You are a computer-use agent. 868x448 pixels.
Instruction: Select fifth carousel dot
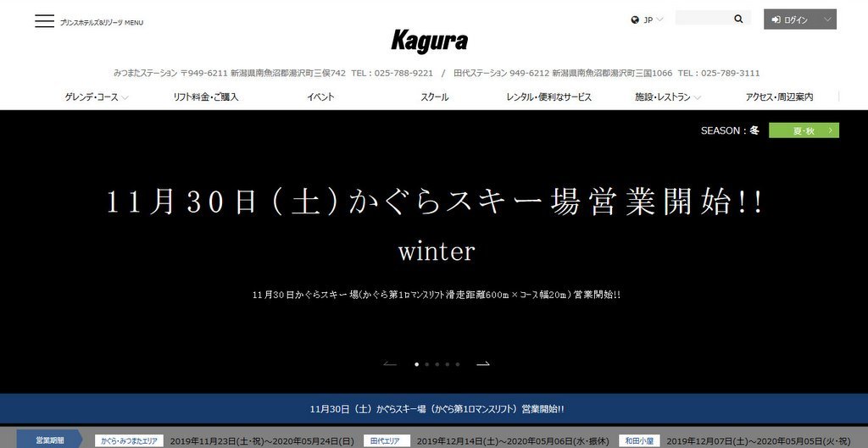pyautogui.click(x=457, y=364)
